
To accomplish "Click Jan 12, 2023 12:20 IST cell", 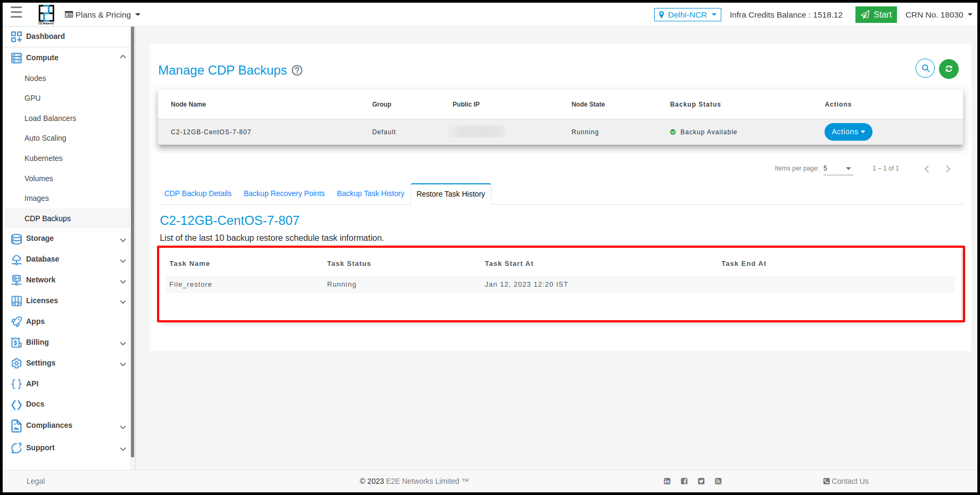I will pyautogui.click(x=526, y=285).
